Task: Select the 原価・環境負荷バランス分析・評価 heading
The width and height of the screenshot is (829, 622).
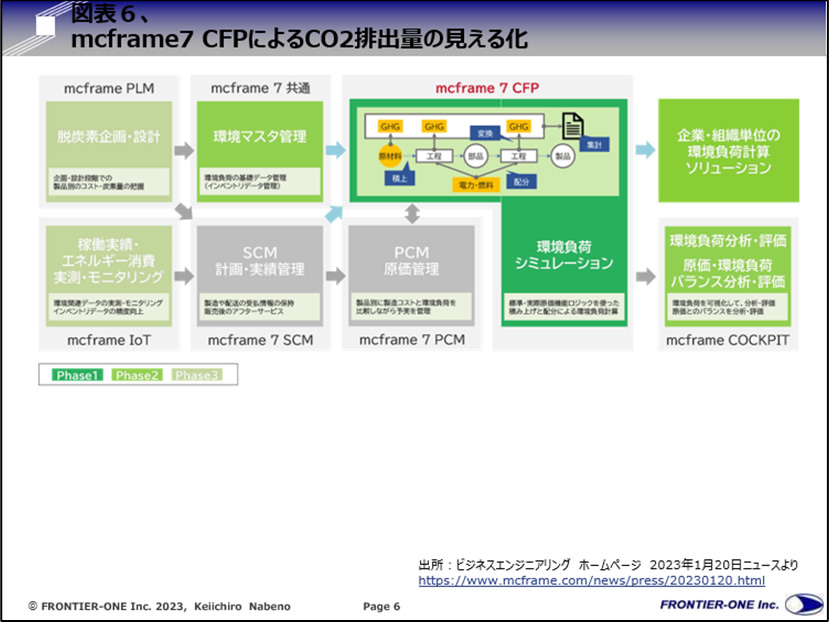Action: pos(728,273)
